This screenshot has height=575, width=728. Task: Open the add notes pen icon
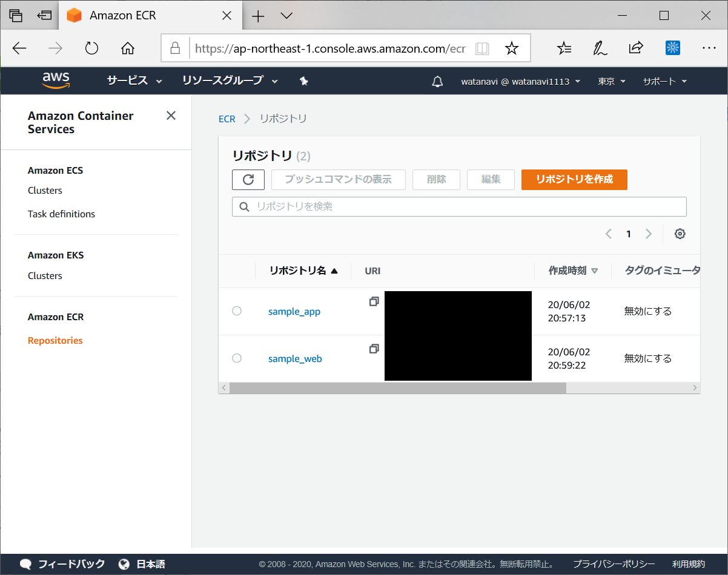click(x=600, y=48)
